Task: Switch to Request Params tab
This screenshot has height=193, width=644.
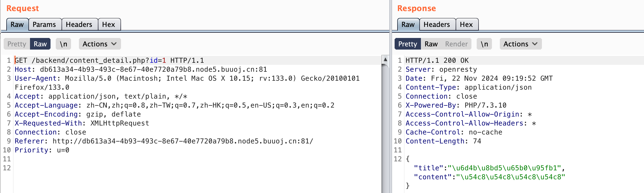Action: 44,25
